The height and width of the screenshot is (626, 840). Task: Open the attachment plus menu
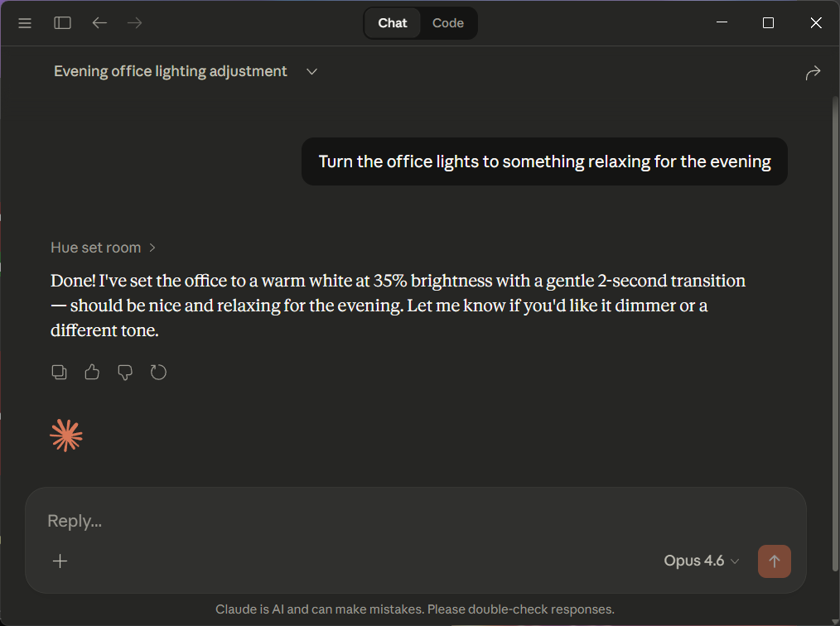point(60,561)
